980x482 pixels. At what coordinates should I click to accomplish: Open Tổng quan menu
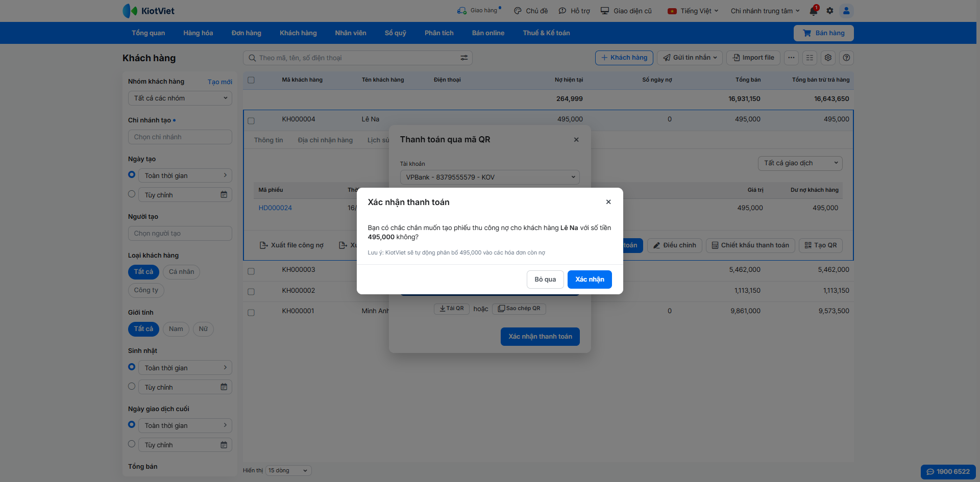(x=148, y=33)
